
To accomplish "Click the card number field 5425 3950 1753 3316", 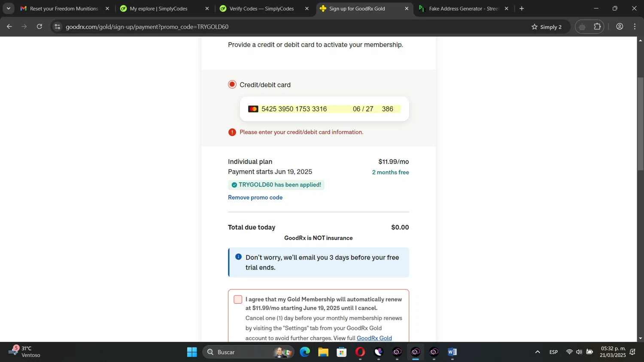I will [294, 109].
